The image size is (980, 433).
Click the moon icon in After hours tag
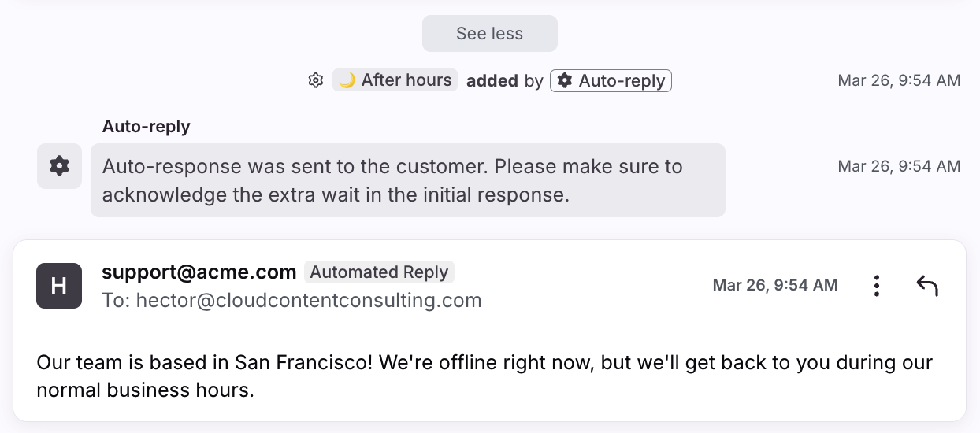pyautogui.click(x=347, y=80)
